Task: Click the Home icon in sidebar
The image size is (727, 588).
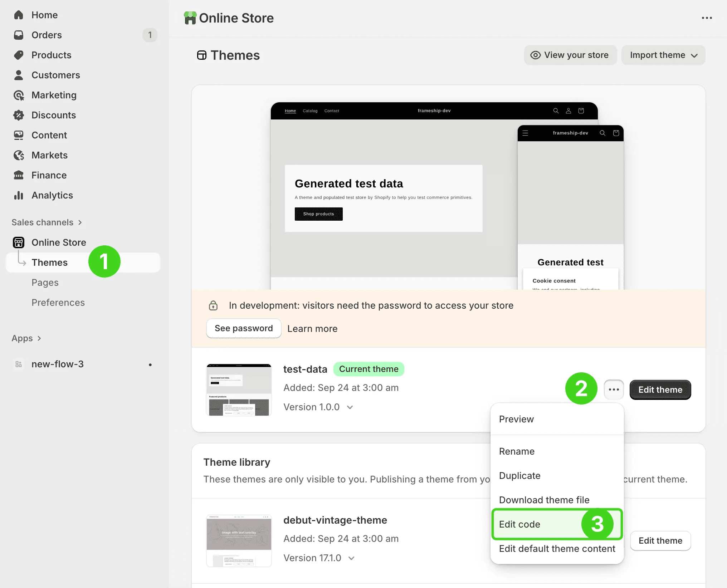Action: point(19,15)
